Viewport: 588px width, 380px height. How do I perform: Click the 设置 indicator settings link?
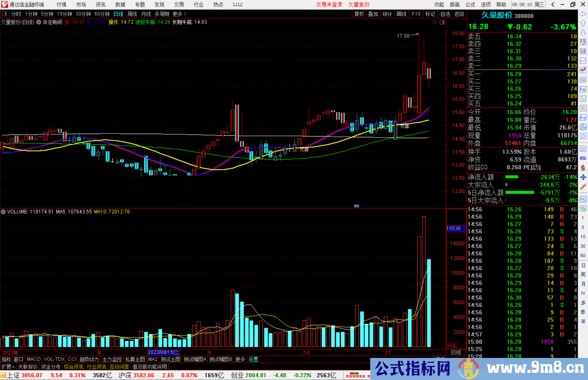coord(253,359)
